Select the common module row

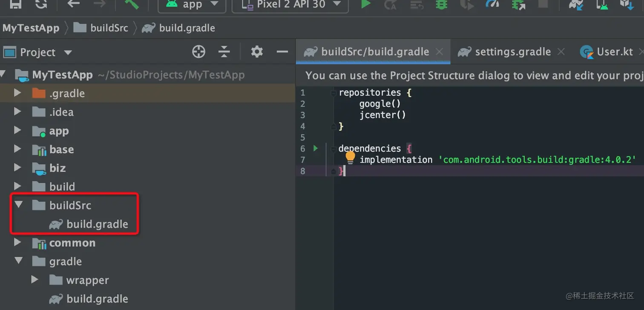[147, 243]
